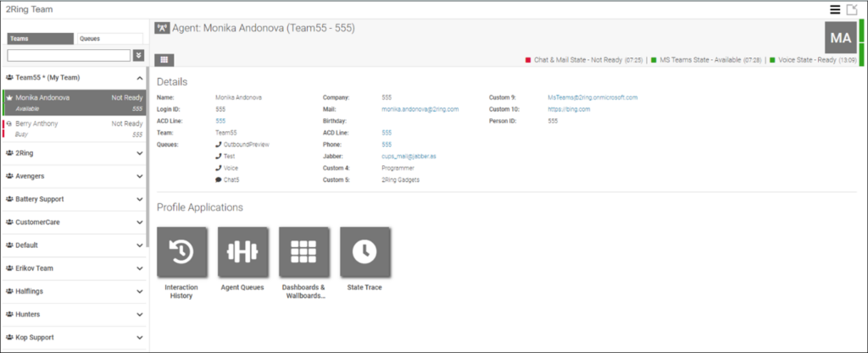Screen dimensions: 868x353
Task: Click the Phone 555 link
Action: click(x=387, y=145)
